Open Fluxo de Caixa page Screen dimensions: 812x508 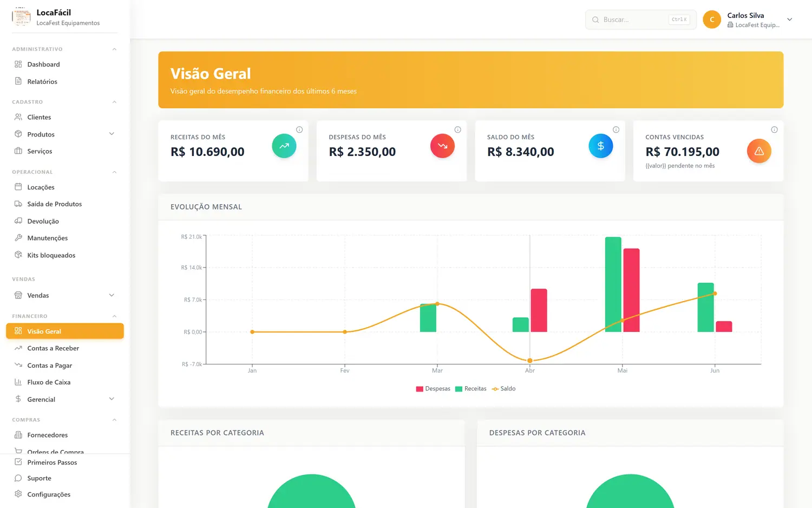(65, 382)
